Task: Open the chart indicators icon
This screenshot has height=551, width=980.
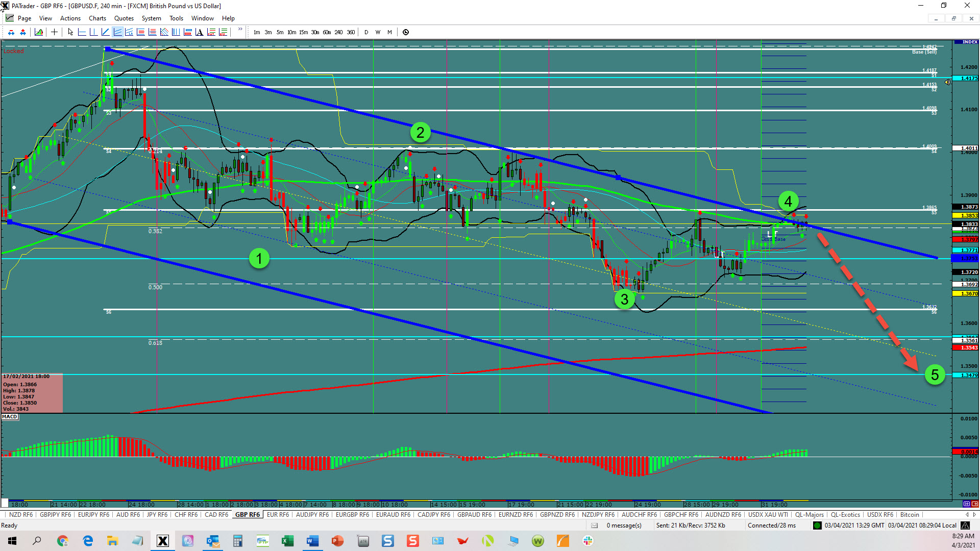Action: pyautogui.click(x=39, y=32)
